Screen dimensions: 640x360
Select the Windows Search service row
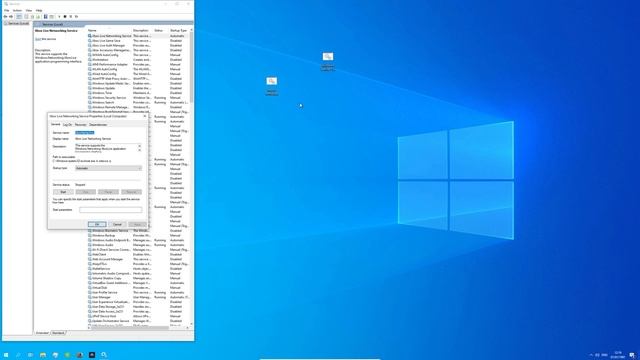point(138,102)
